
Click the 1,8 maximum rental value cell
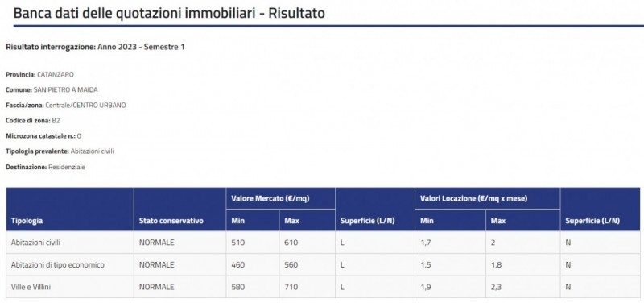[522, 265]
